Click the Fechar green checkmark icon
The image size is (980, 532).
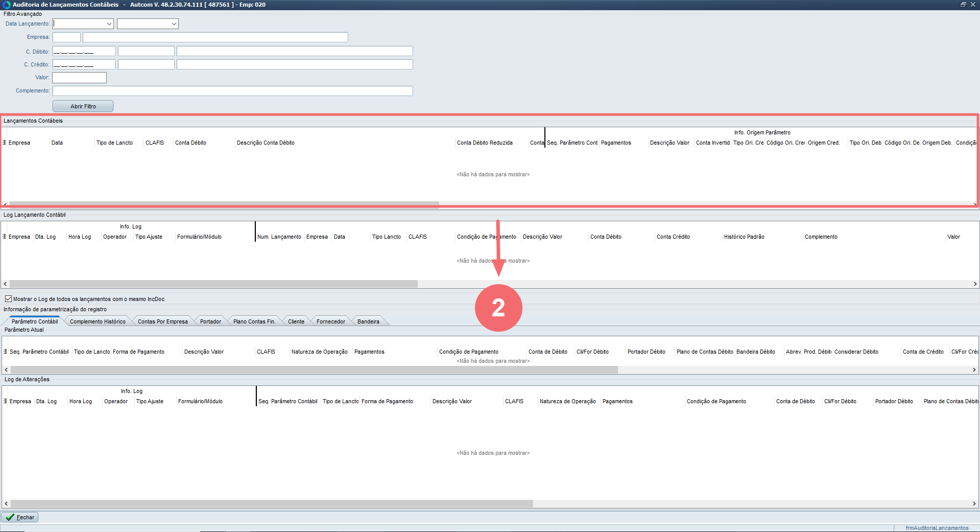pyautogui.click(x=10, y=517)
